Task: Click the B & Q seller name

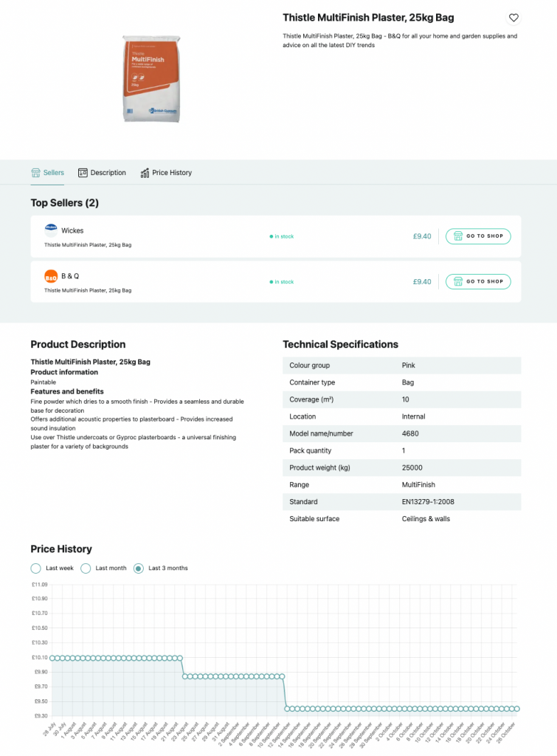Action: [x=70, y=276]
